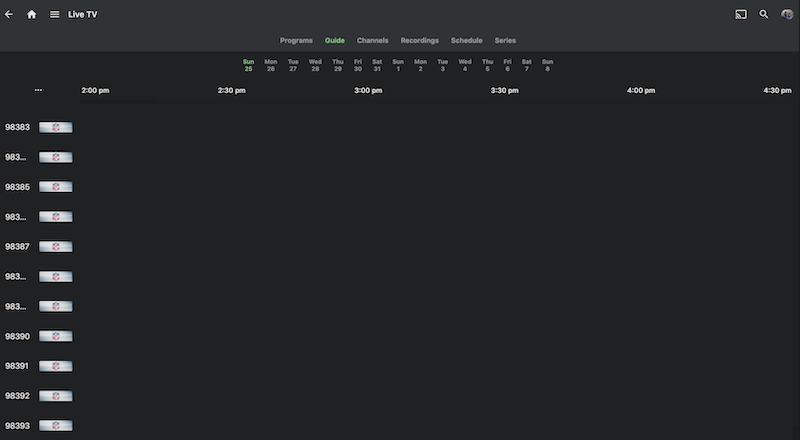The width and height of the screenshot is (800, 440).
Task: Click the 3:00 pm time header
Action: click(x=368, y=90)
